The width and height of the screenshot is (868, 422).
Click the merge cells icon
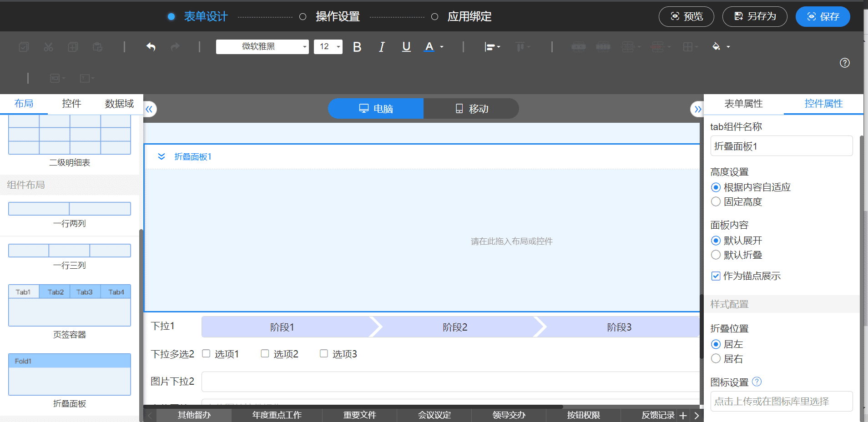(579, 47)
